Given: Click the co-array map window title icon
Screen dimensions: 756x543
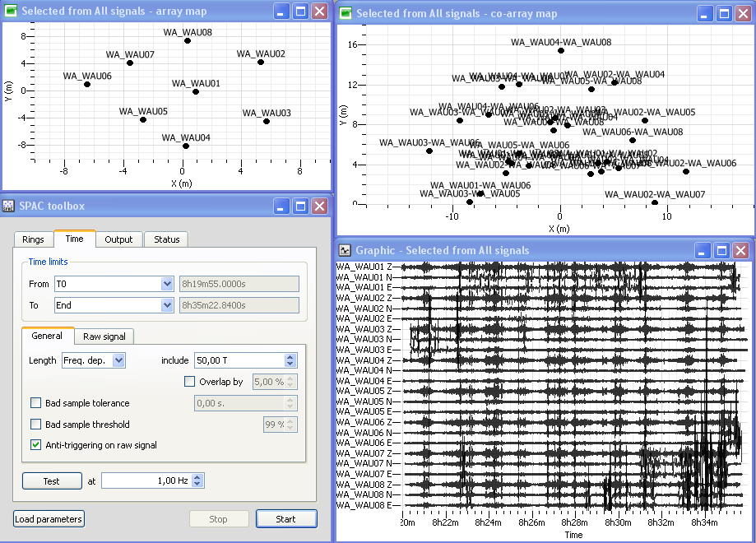Looking at the screenshot, I should click(346, 13).
